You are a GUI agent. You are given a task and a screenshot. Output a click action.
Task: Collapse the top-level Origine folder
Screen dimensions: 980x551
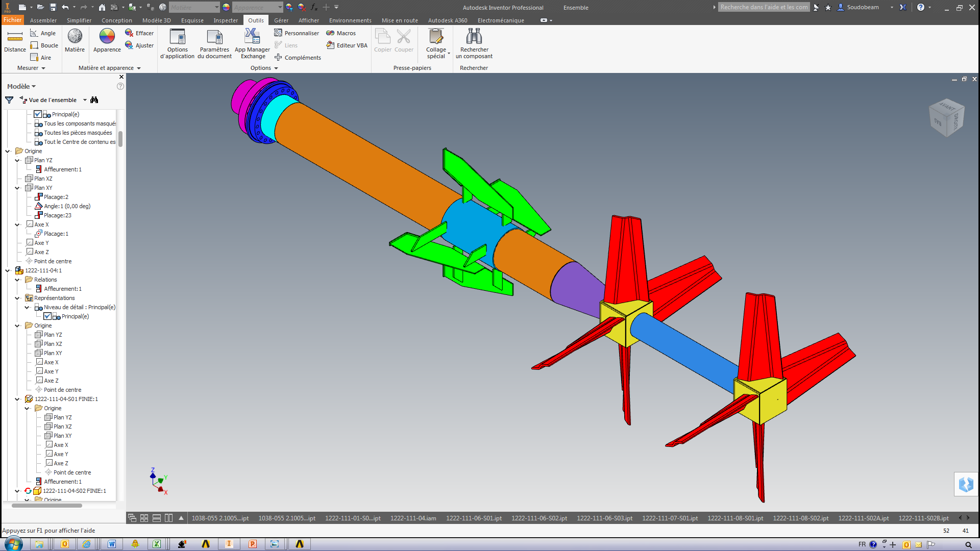coord(8,151)
